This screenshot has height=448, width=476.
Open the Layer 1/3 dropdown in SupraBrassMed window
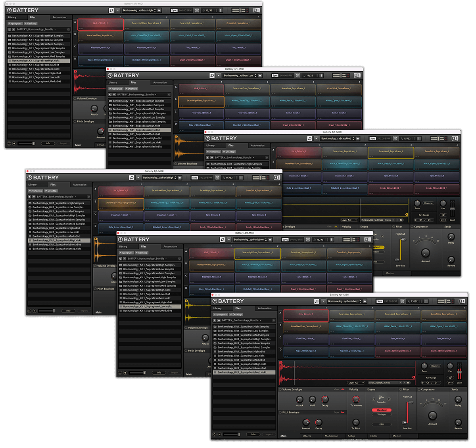click(349, 220)
